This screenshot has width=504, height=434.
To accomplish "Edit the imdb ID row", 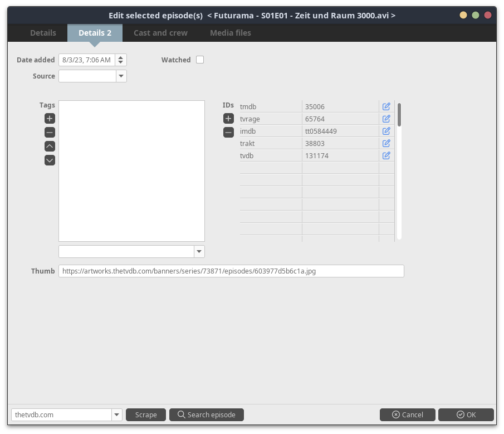I will pos(386,131).
